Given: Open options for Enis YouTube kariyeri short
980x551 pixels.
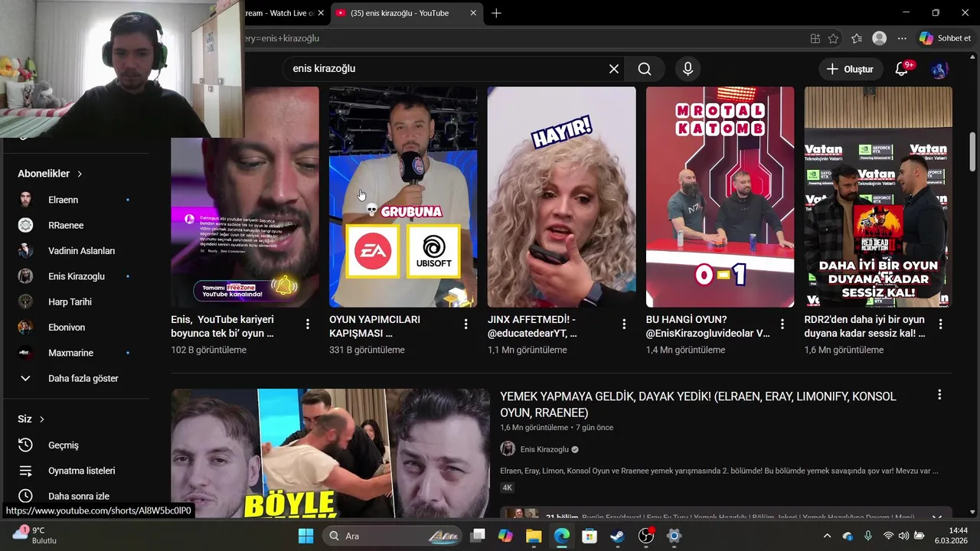Looking at the screenshot, I should click(x=308, y=324).
